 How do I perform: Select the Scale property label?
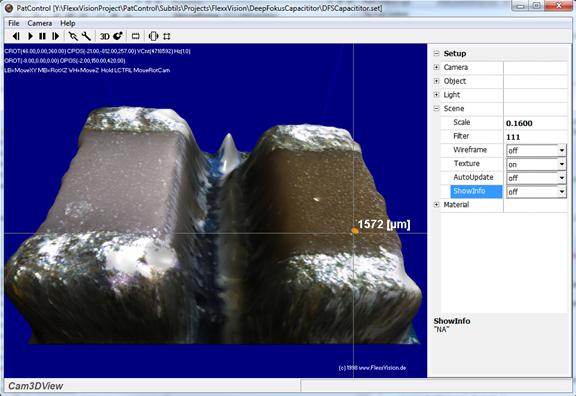(x=461, y=122)
